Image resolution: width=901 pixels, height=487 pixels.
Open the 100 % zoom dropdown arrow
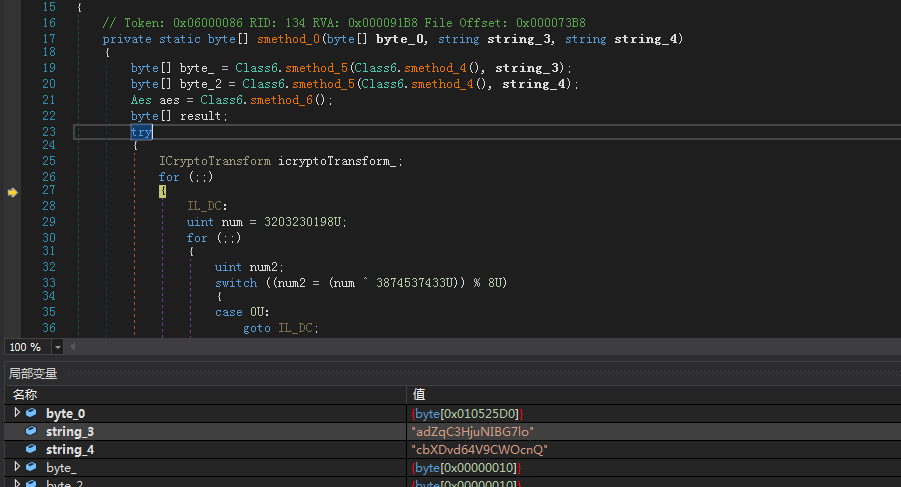57,347
